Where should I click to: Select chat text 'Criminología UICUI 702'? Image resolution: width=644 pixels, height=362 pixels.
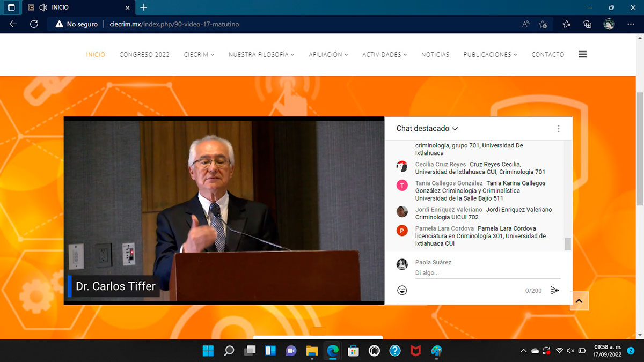(447, 217)
